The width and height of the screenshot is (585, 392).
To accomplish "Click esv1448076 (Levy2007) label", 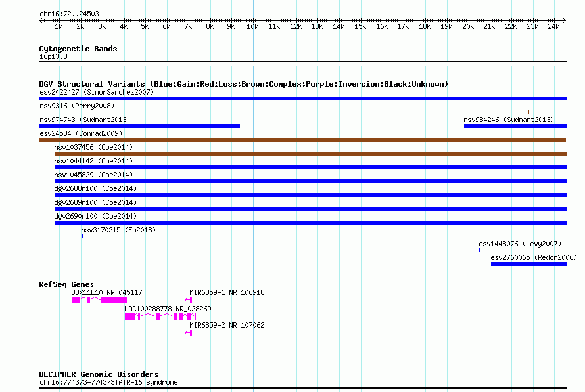I will (x=520, y=244).
